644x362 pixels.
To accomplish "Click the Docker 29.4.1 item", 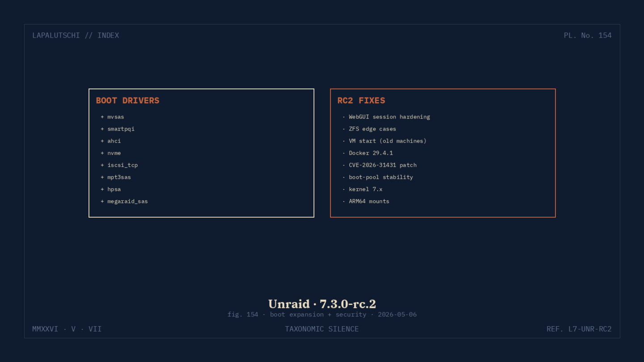I will [x=367, y=153].
